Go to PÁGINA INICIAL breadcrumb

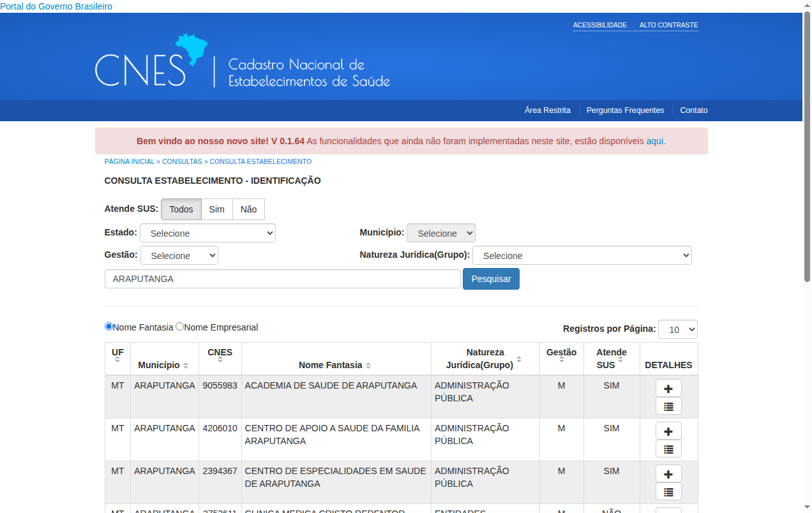click(130, 162)
